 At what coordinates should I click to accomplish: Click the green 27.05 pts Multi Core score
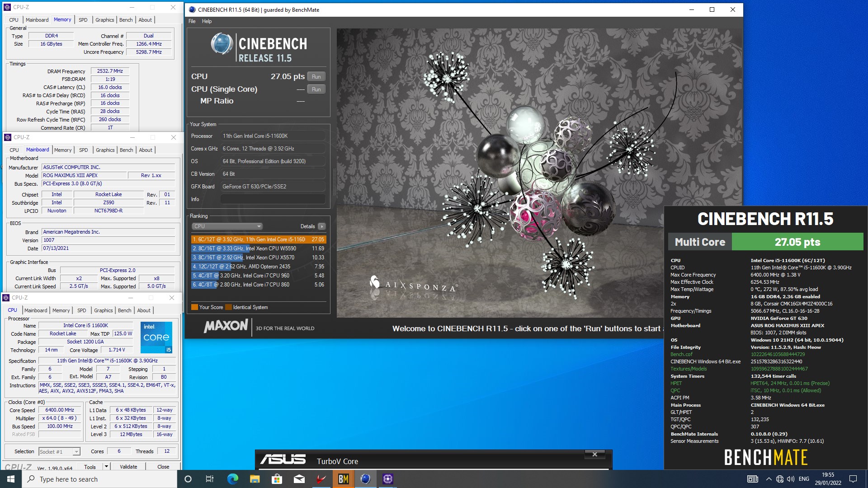pos(797,242)
